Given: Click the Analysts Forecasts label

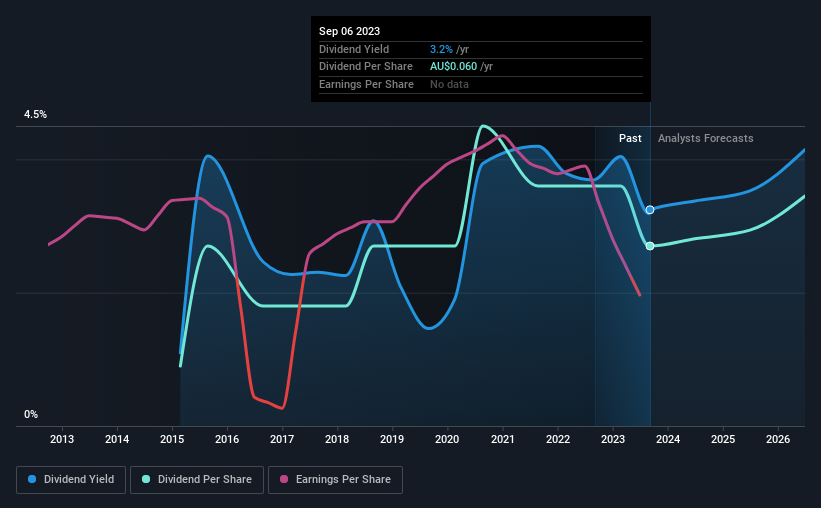Looking at the screenshot, I should (x=705, y=138).
